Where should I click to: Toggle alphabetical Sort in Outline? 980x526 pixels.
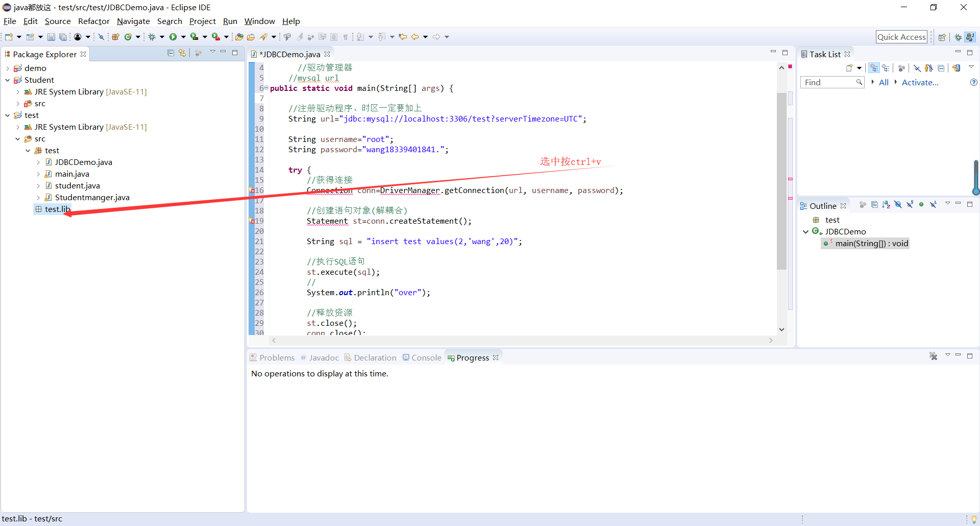coord(886,205)
